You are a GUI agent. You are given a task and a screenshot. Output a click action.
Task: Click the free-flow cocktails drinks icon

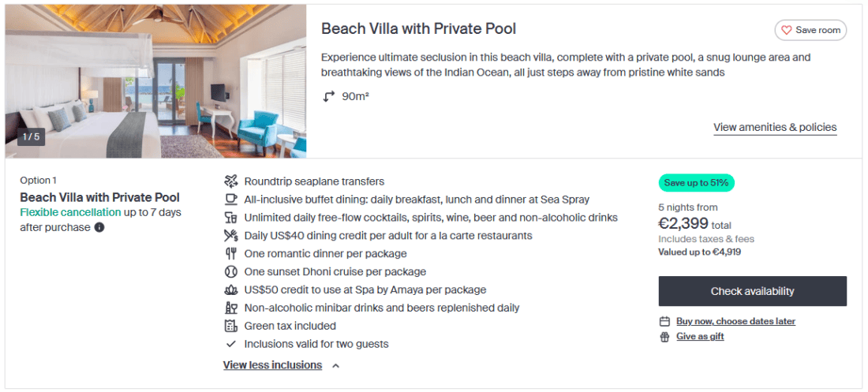tap(230, 218)
